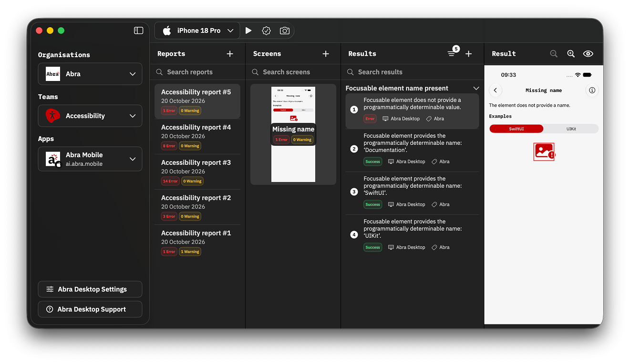Select the UIKit segment in preview
The width and height of the screenshot is (630, 364).
click(x=571, y=129)
